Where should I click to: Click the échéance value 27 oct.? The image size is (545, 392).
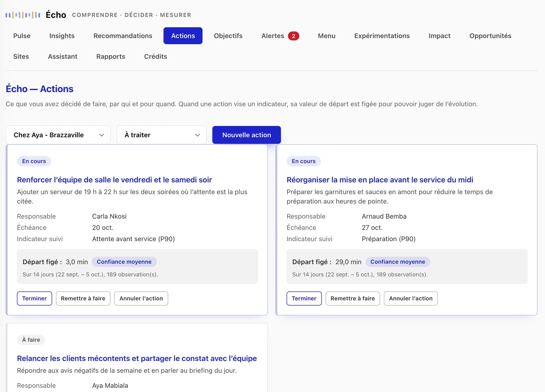point(372,228)
